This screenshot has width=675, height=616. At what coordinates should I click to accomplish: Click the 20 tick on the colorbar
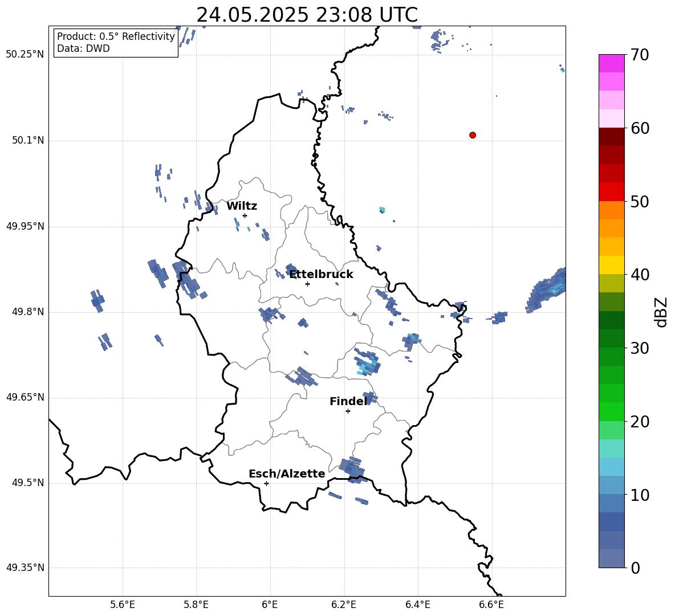click(x=640, y=421)
